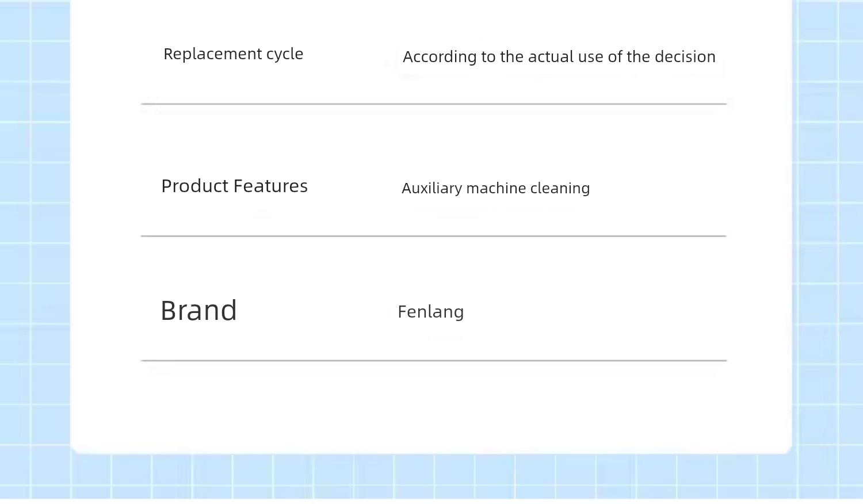This screenshot has height=504, width=863.
Task: Click the blue grid strip below the card
Action: point(431,476)
